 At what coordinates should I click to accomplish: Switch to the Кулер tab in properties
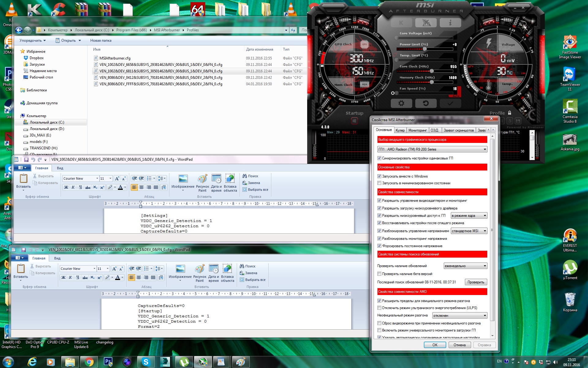400,130
